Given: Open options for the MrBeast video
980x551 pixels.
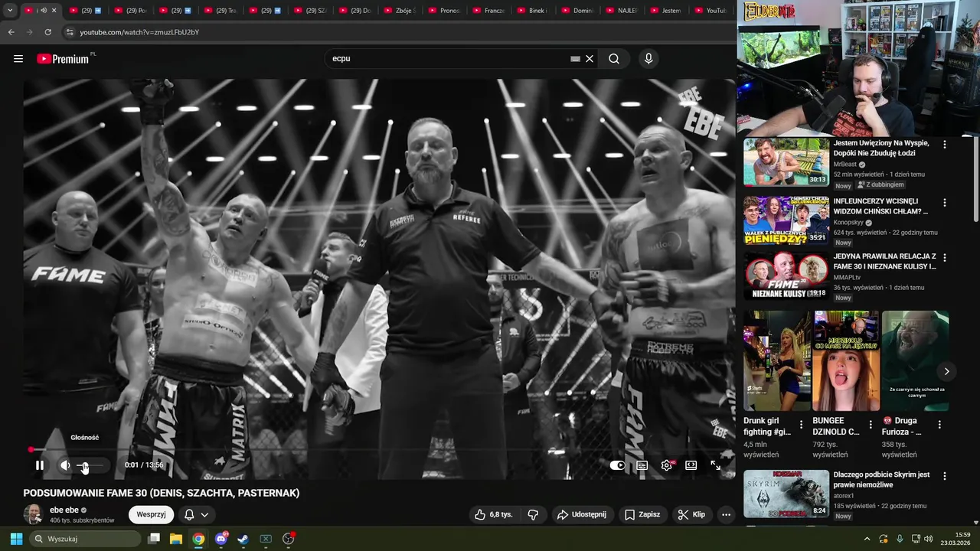Looking at the screenshot, I should coord(945,144).
